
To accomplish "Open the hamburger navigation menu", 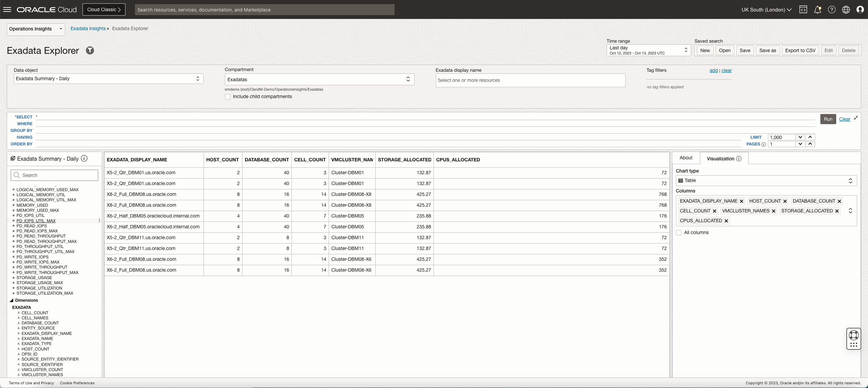I will click(7, 9).
